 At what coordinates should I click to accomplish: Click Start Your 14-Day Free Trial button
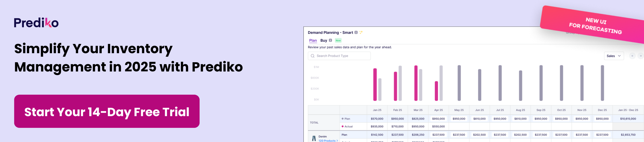coord(107,111)
